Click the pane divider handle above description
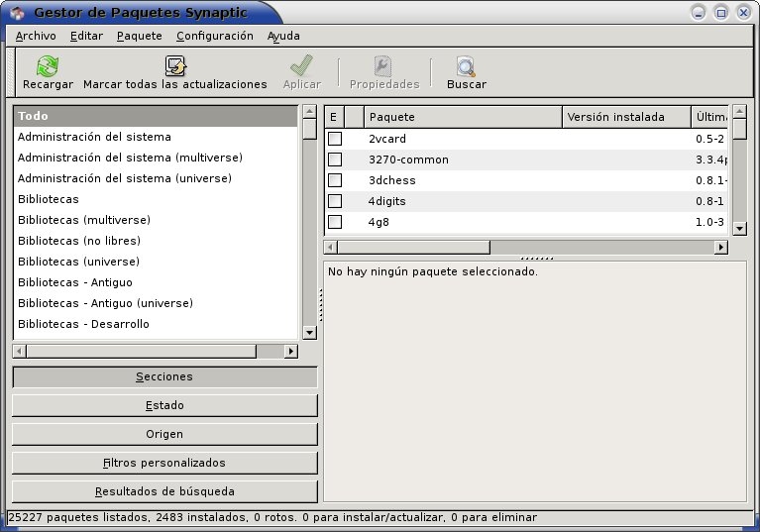This screenshot has width=760, height=532. (536, 259)
